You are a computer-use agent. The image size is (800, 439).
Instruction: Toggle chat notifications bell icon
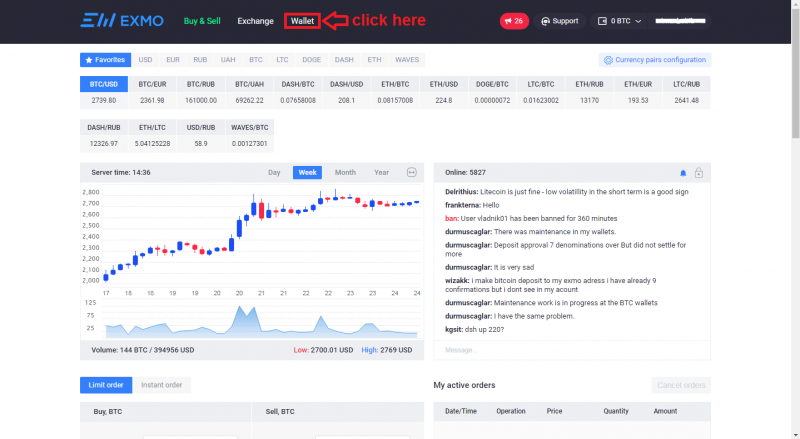683,173
